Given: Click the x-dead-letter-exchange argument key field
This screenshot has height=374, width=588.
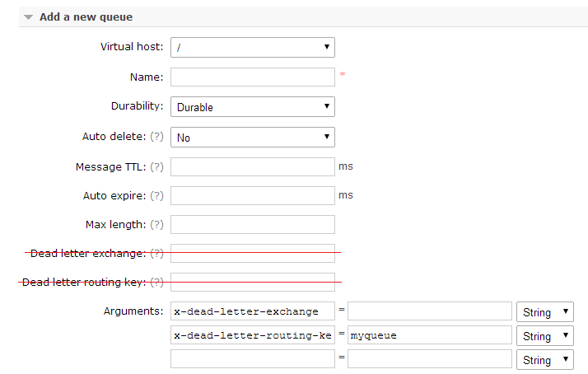Looking at the screenshot, I should pyautogui.click(x=252, y=311).
